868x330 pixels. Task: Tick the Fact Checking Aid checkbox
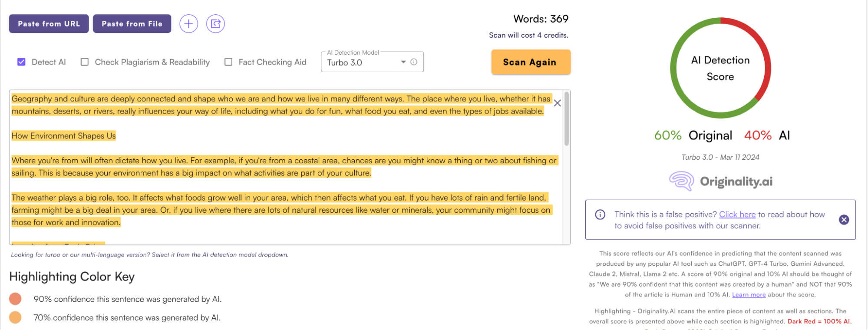point(228,62)
